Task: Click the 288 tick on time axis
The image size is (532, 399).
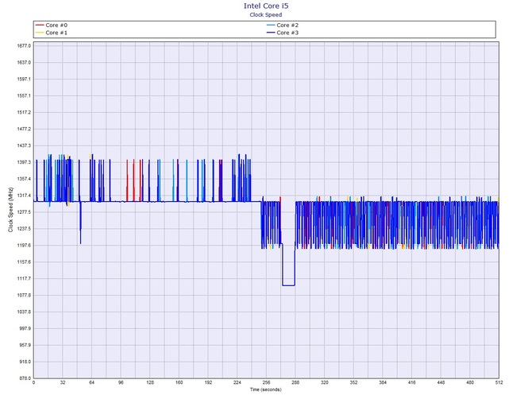Action: coord(295,382)
